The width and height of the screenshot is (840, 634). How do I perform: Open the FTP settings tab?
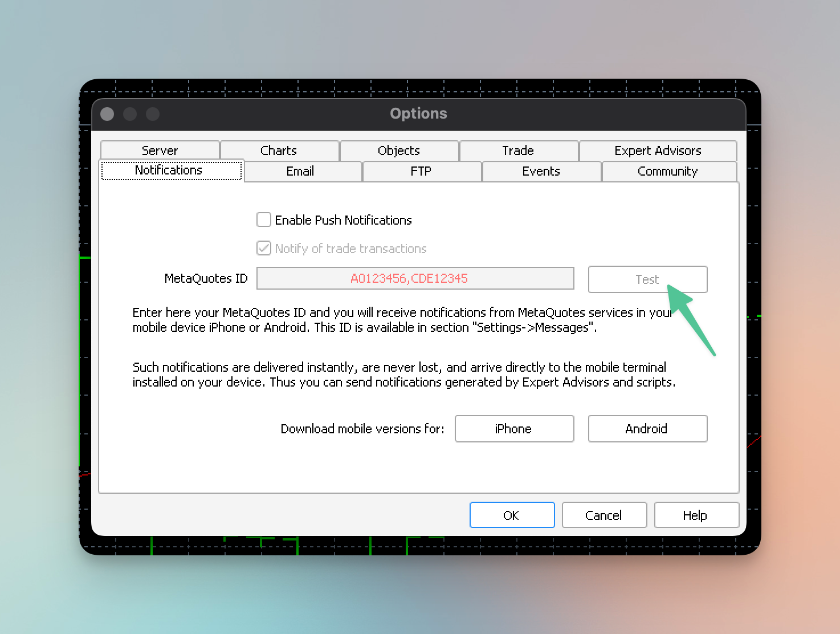(x=421, y=171)
